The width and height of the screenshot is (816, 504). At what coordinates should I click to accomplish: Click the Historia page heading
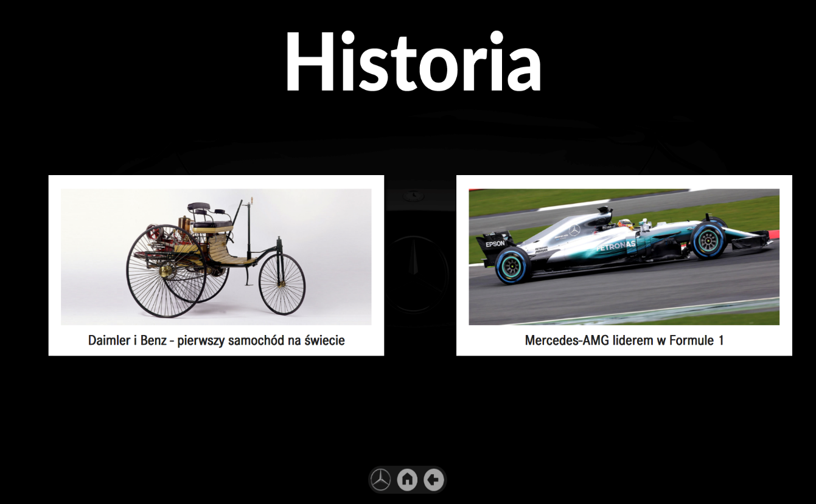(x=413, y=61)
